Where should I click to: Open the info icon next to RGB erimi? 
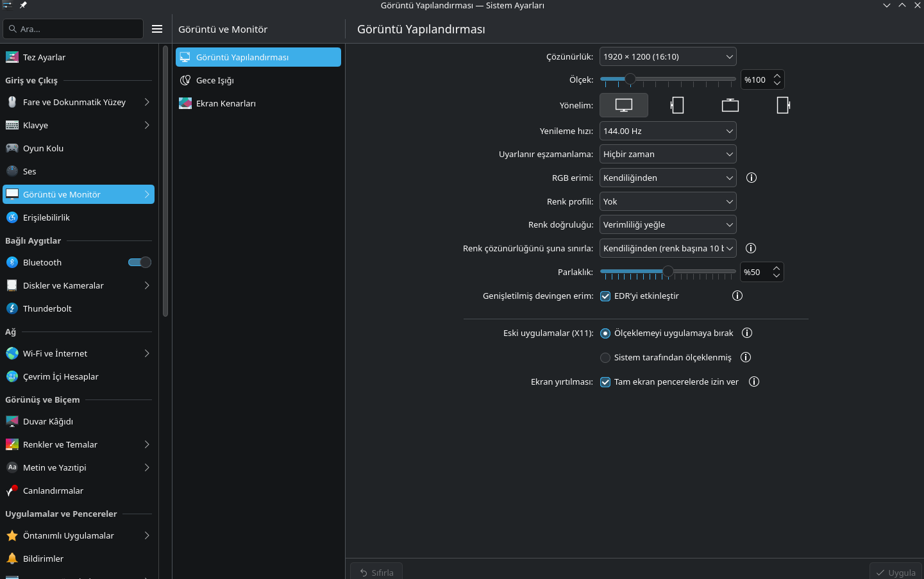pos(752,178)
